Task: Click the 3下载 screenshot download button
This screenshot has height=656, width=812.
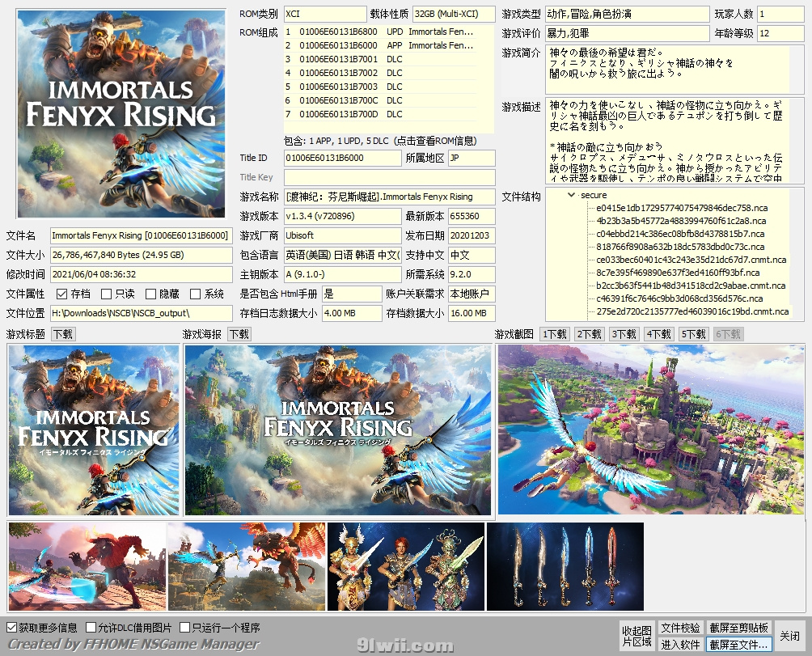Action: (624, 335)
